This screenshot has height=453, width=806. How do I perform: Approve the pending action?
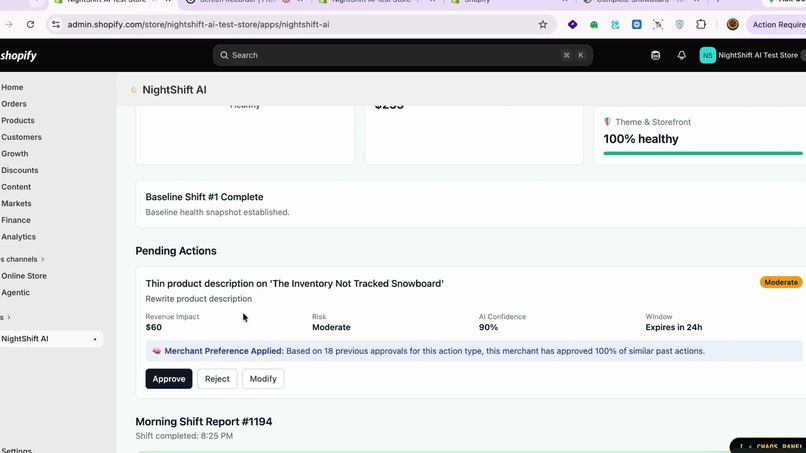[x=169, y=379]
